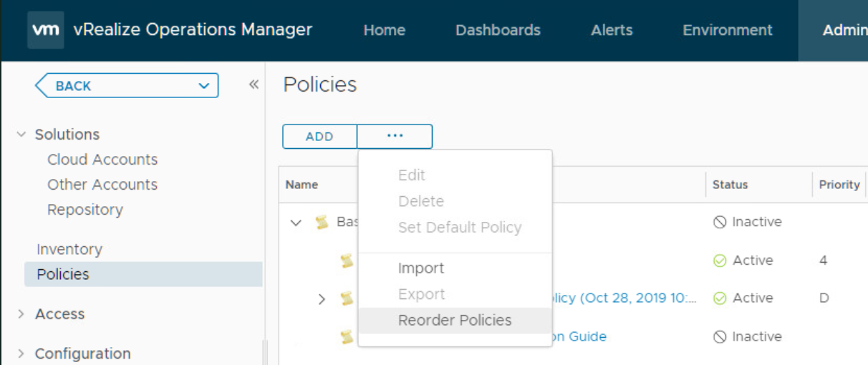Viewport: 868px width, 365px height.
Task: Sort by the Priority column header
Action: pyautogui.click(x=839, y=185)
